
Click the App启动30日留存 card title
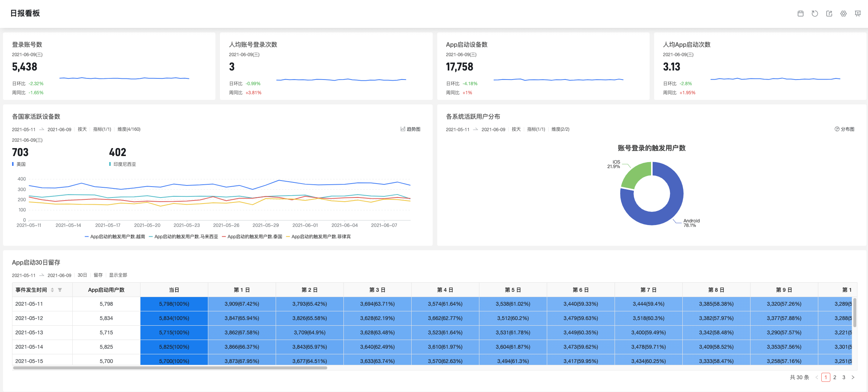point(36,262)
